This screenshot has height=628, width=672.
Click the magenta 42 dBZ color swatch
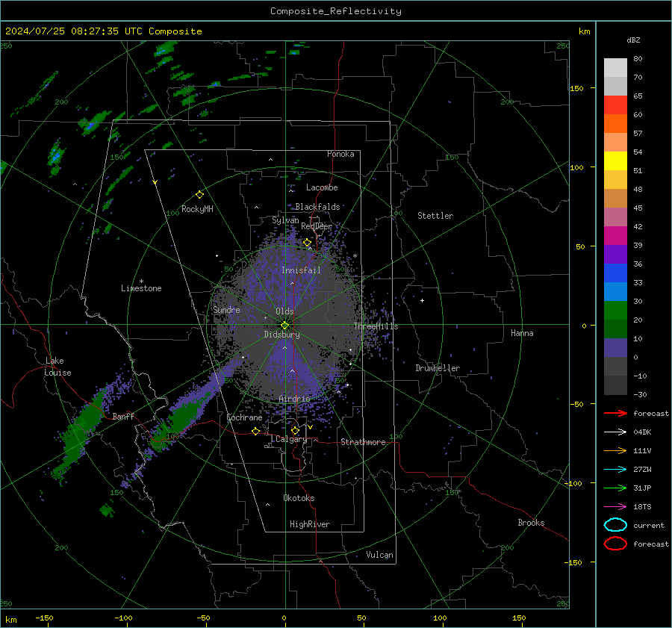pos(615,236)
